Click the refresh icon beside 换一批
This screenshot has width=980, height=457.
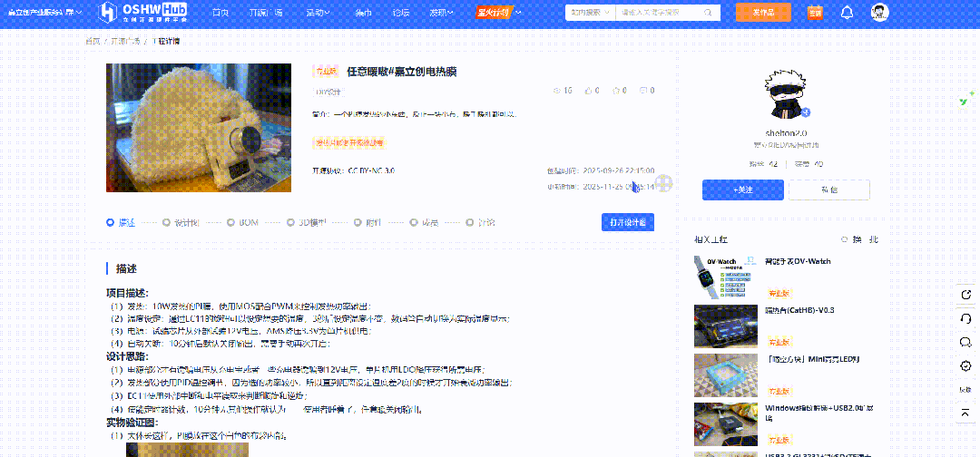[x=845, y=239]
